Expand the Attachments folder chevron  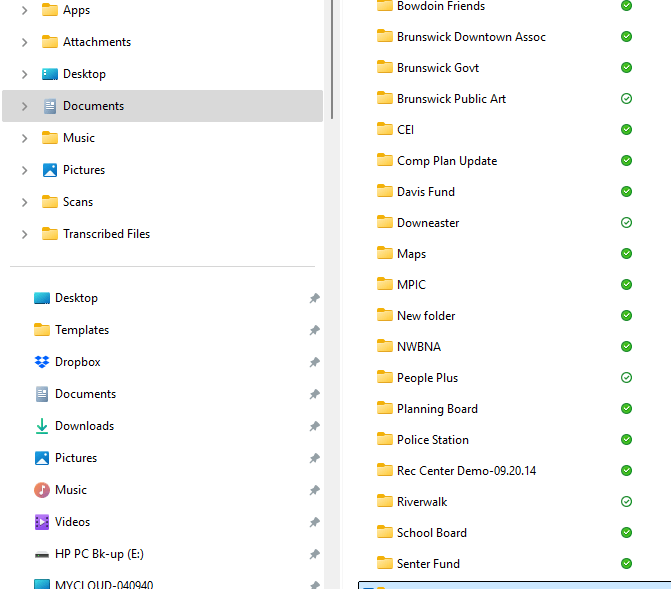click(24, 42)
